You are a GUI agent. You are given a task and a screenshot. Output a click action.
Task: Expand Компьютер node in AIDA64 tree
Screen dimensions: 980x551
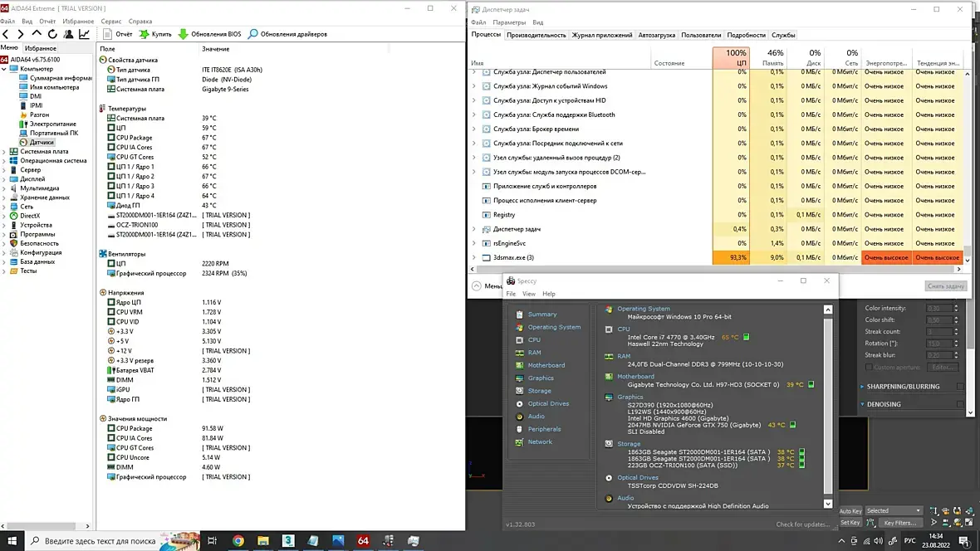(x=4, y=69)
